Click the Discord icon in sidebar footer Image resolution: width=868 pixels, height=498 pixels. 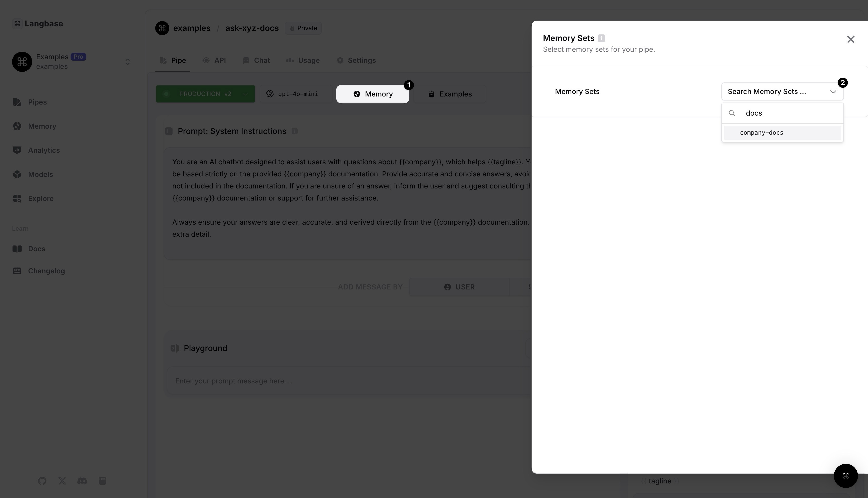coord(82,481)
